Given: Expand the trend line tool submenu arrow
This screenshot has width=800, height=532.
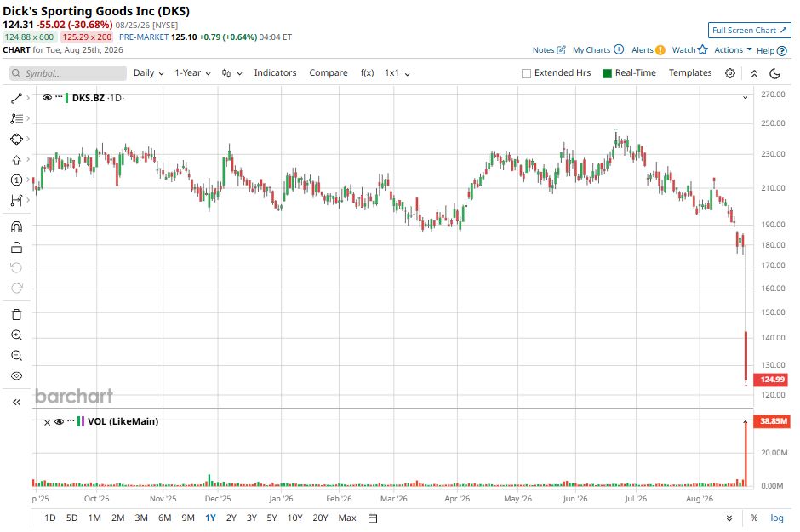Looking at the screenshot, I should tap(27, 98).
